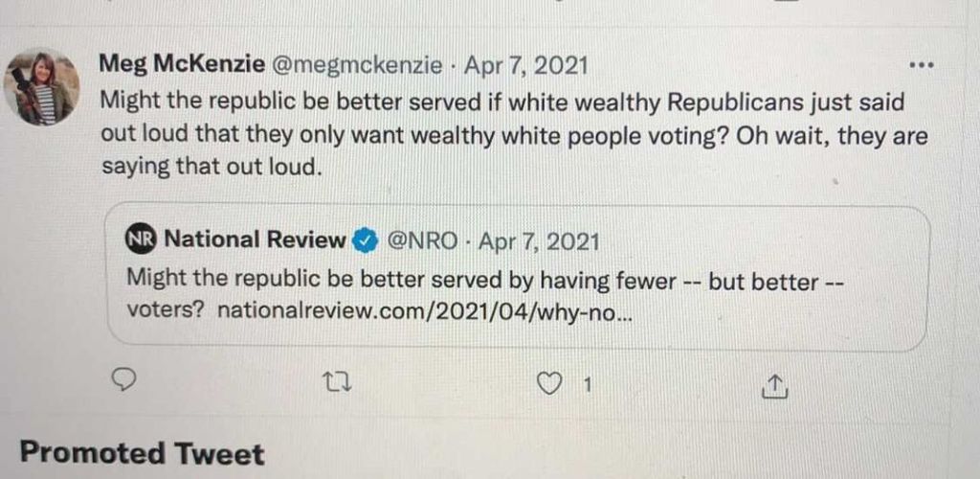Retweet Meg McKenzie's tweet
Image resolution: width=980 pixels, height=479 pixels.
pyautogui.click(x=338, y=384)
